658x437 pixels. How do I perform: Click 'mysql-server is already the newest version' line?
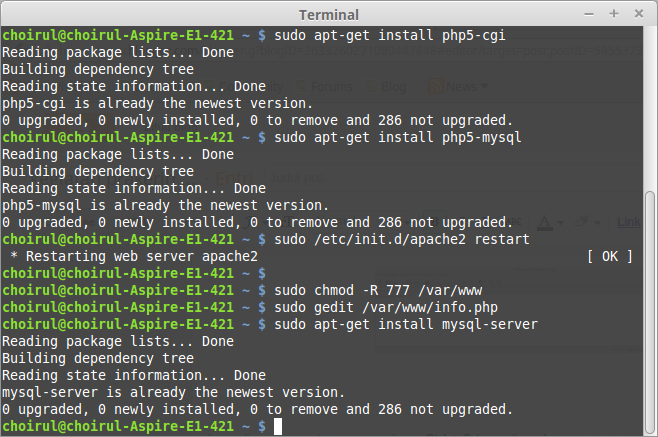click(174, 392)
